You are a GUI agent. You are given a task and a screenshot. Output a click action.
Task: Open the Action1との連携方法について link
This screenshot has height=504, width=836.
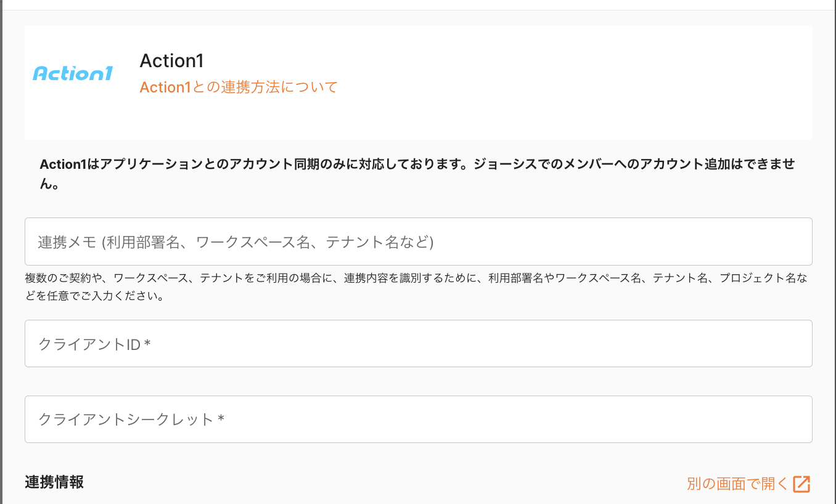pyautogui.click(x=239, y=87)
